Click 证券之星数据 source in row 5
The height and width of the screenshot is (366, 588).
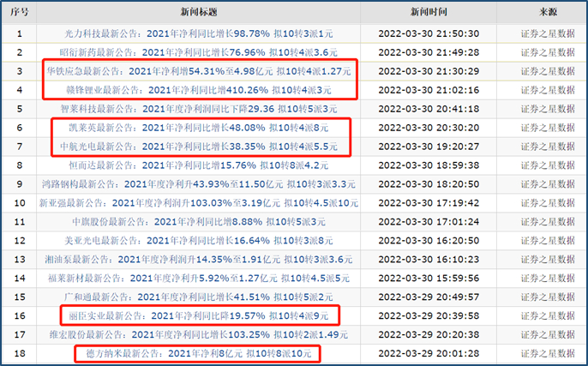(x=548, y=109)
